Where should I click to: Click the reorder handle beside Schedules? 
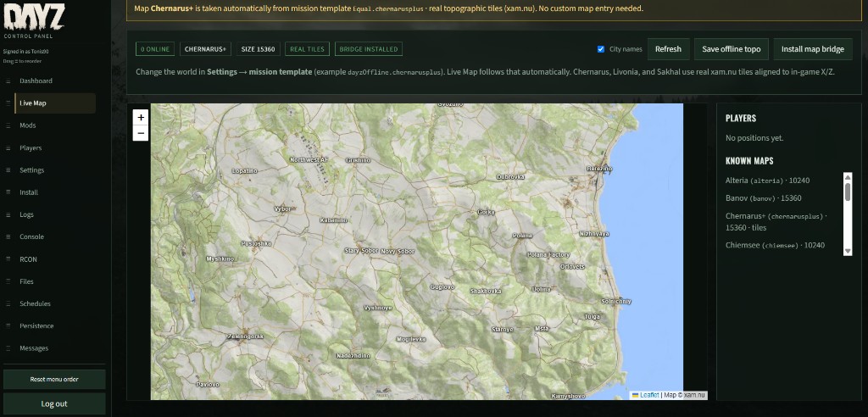click(8, 303)
